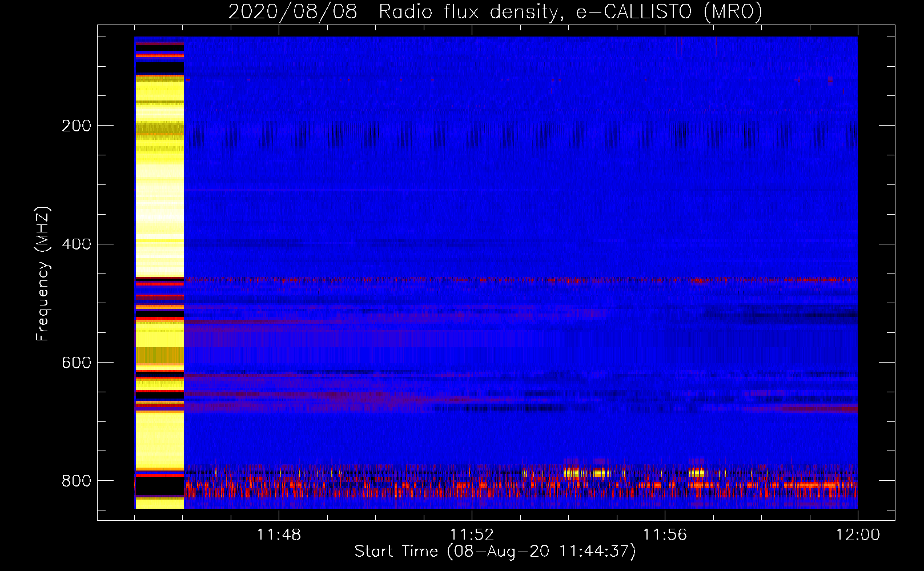The image size is (924, 571).
Task: Click the 400 frequency axis label
Action: pos(77,244)
